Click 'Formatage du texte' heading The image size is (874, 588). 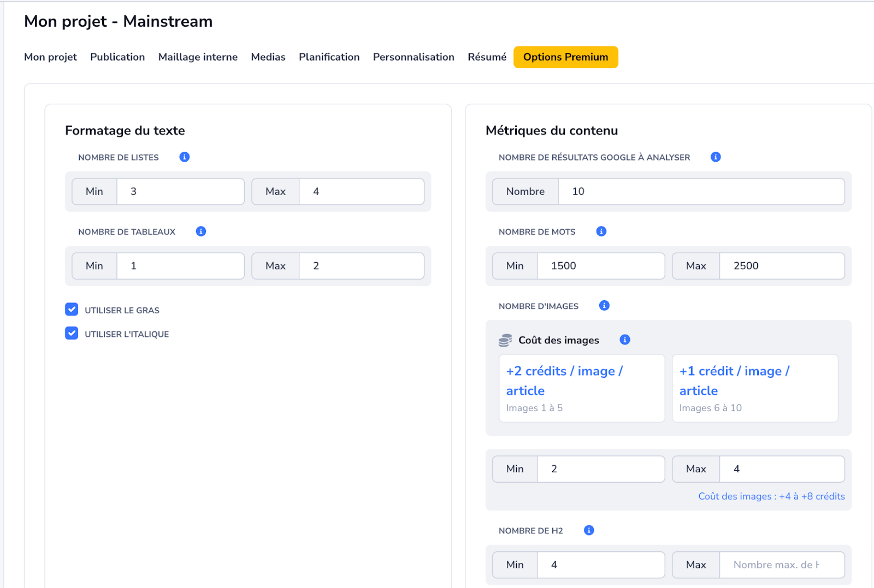pyautogui.click(x=125, y=130)
